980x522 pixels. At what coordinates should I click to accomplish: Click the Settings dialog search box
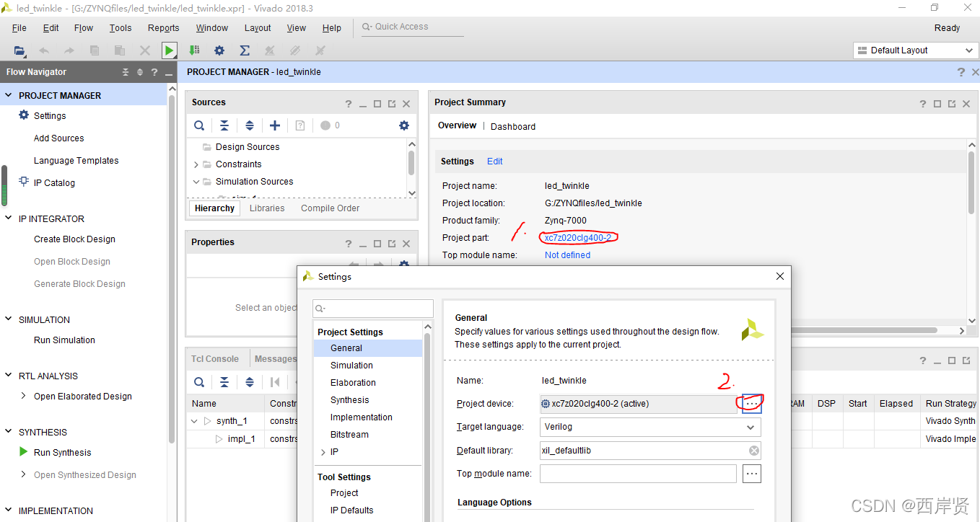(x=373, y=309)
